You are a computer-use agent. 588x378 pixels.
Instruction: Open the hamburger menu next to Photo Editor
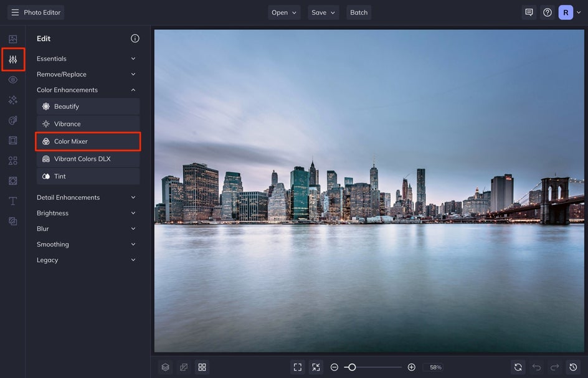click(x=14, y=12)
